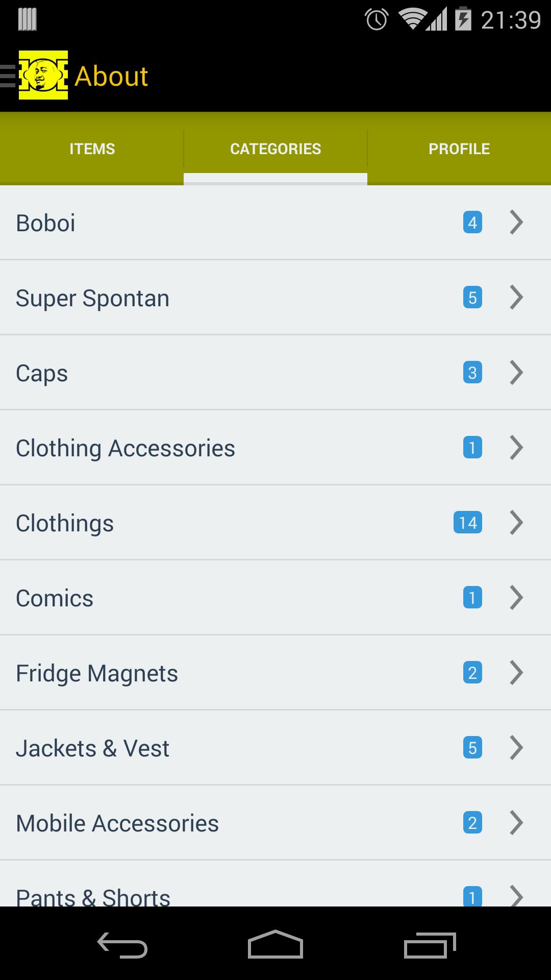
Task: Tap the Wi-Fi status bar icon
Action: point(412,20)
